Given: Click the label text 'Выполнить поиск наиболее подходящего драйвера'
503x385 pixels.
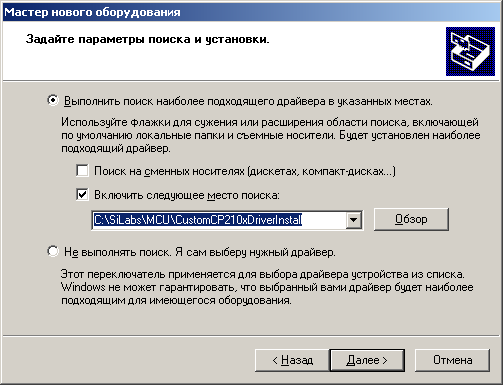Looking at the screenshot, I should [x=195, y=101].
